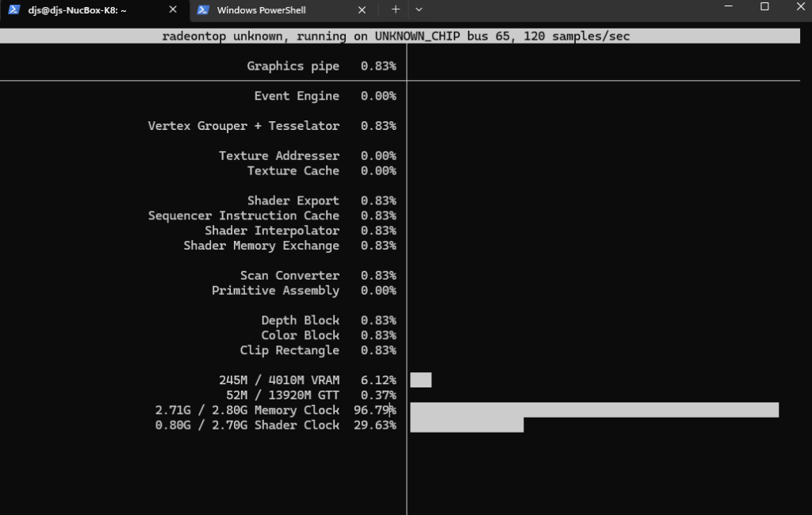Minimize the terminal window

(728, 6)
